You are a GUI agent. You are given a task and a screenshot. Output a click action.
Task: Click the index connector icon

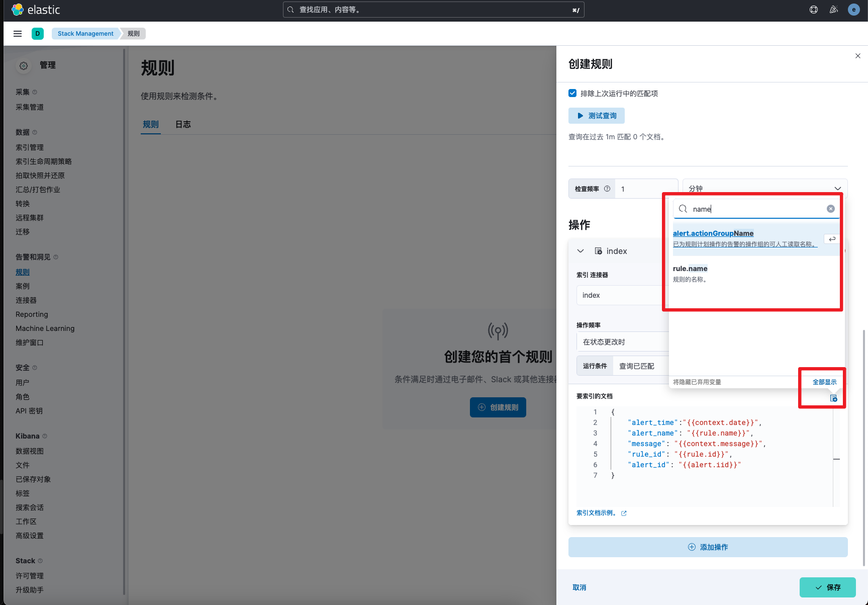tap(599, 251)
